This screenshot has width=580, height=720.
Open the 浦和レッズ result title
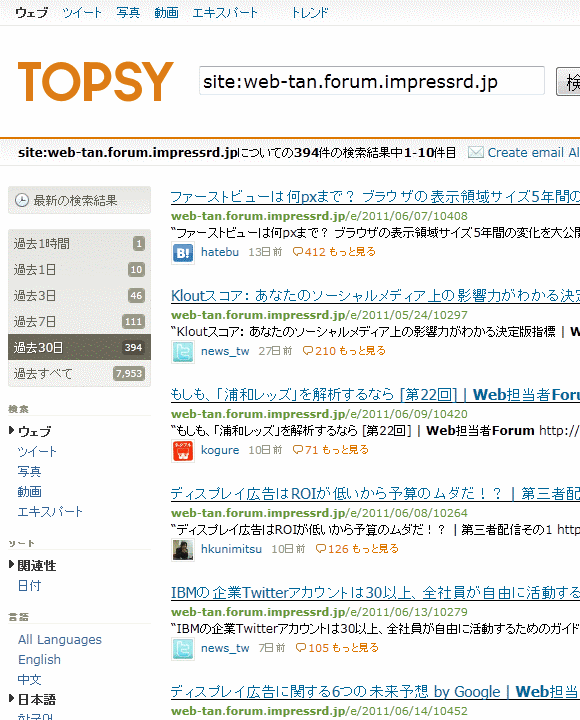pos(375,395)
